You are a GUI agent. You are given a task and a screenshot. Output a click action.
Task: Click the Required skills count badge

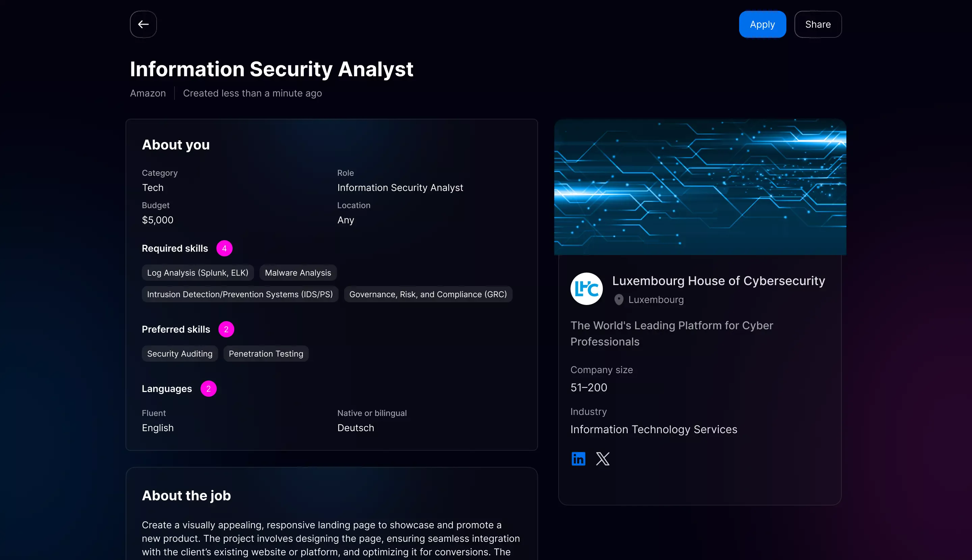pos(224,249)
